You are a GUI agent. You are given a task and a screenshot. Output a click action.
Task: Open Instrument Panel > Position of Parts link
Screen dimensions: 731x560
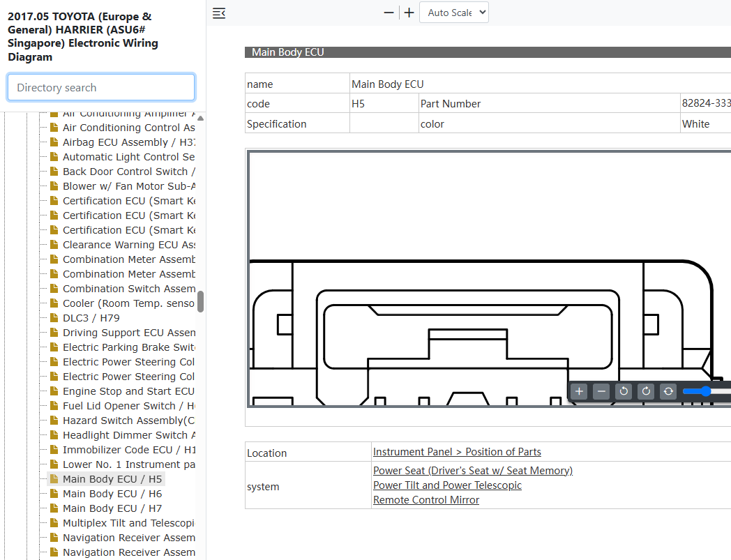(x=457, y=452)
